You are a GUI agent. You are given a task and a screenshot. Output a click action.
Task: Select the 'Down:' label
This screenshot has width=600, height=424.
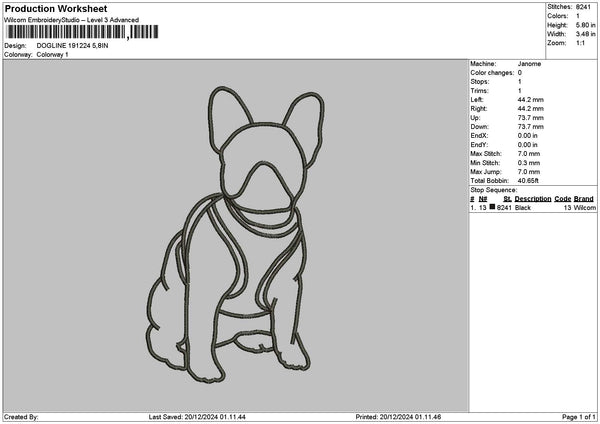pyautogui.click(x=479, y=127)
